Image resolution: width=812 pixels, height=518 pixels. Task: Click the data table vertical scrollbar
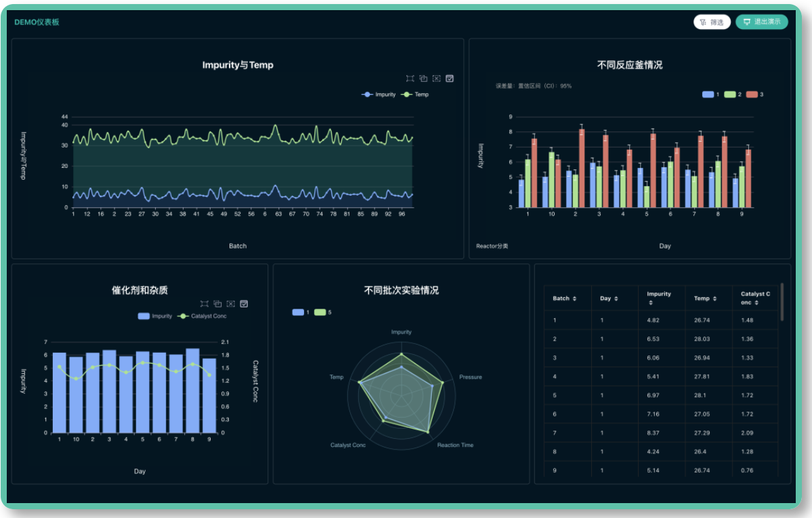[x=782, y=302]
